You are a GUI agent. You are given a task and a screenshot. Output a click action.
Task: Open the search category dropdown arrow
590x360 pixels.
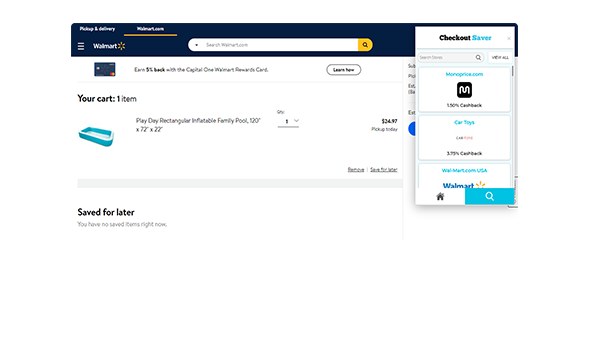[x=196, y=45]
